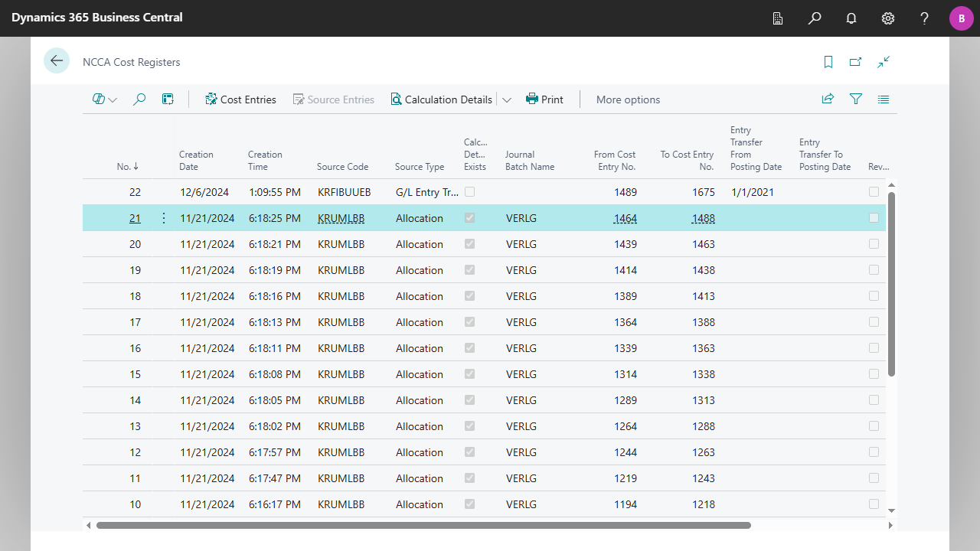Click the back arrow button
This screenshot has height=551, width=980.
[x=57, y=60]
